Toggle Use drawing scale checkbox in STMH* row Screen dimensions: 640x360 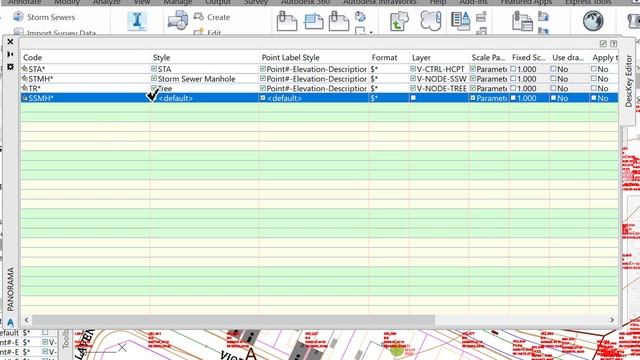click(x=553, y=78)
